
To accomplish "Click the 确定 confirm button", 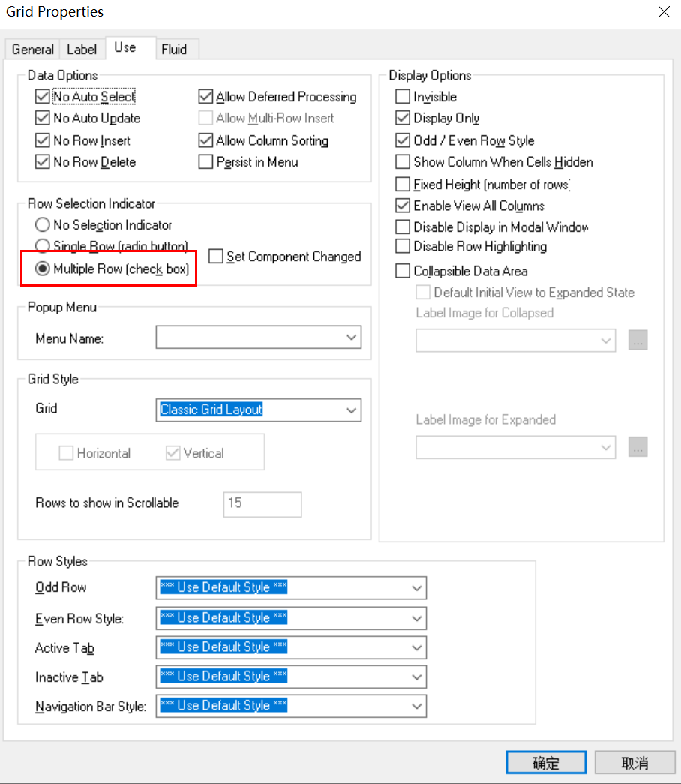I will [545, 762].
